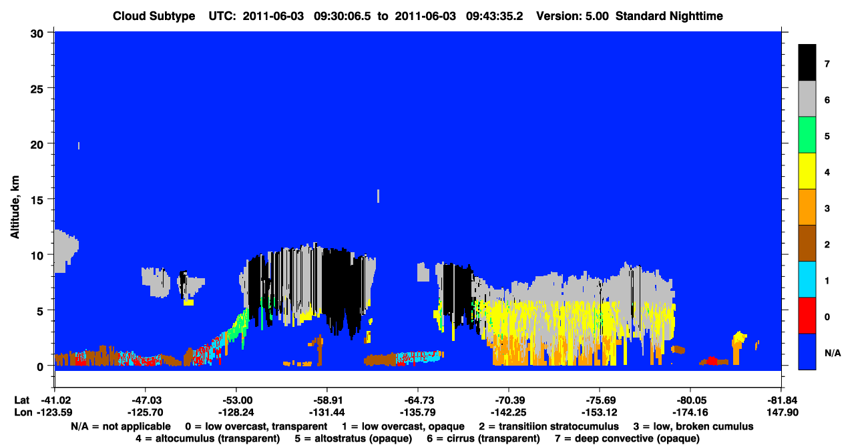868x445 pixels.
Task: Click the black color swatch labeled 7
Action: (x=807, y=63)
